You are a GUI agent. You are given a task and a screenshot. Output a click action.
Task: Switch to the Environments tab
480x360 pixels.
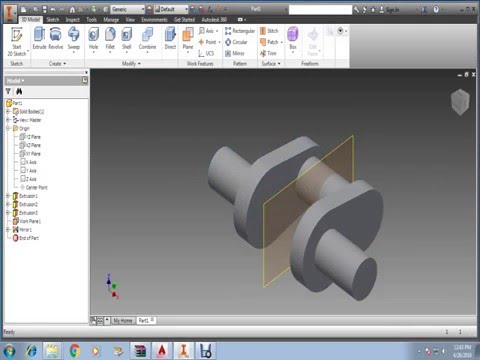tap(154, 20)
